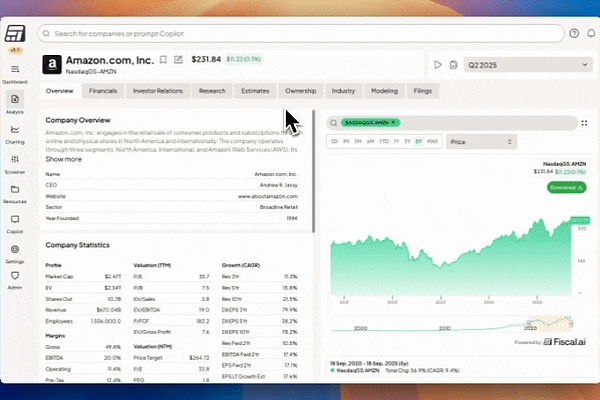
Task: Select the 6M chart range
Action: click(370, 142)
